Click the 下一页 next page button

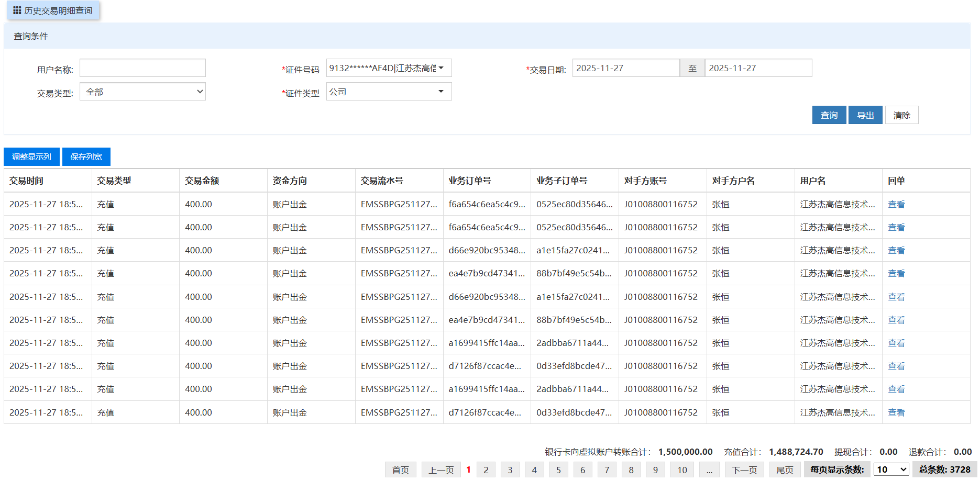744,469
